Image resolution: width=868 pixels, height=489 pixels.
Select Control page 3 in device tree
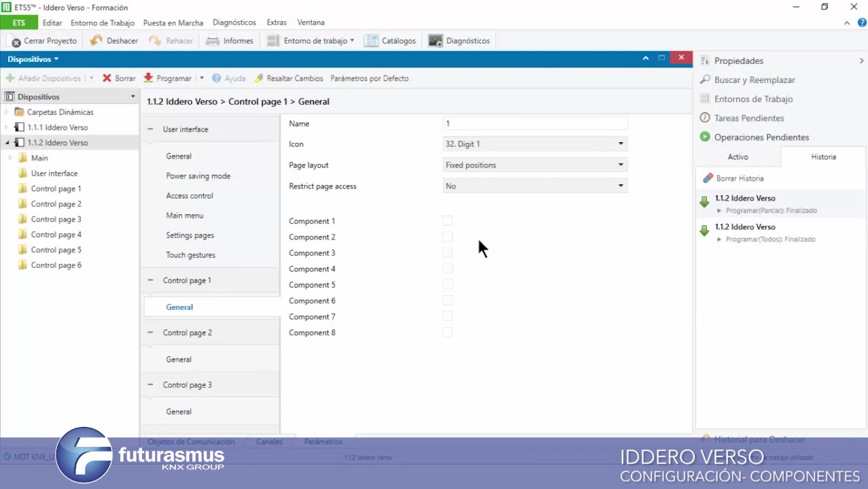(x=56, y=219)
